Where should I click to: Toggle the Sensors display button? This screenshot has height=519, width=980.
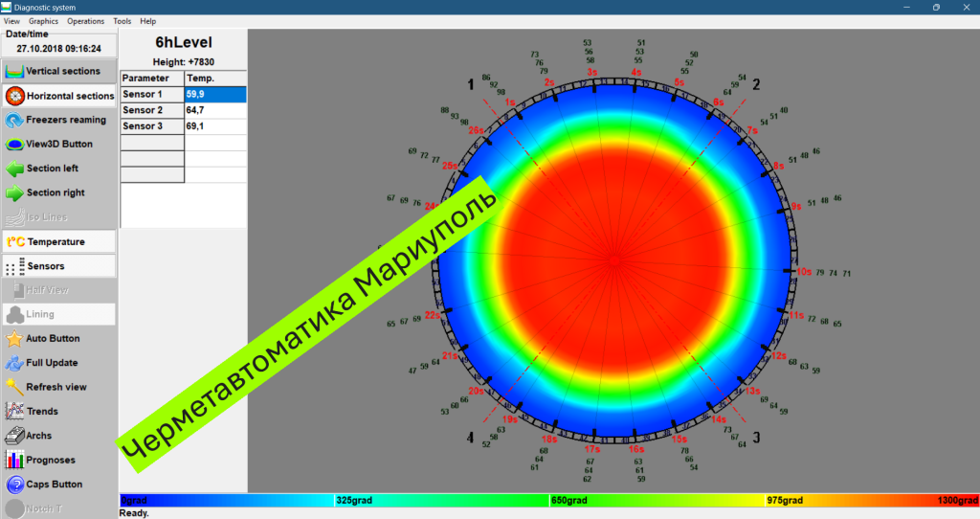(x=59, y=266)
